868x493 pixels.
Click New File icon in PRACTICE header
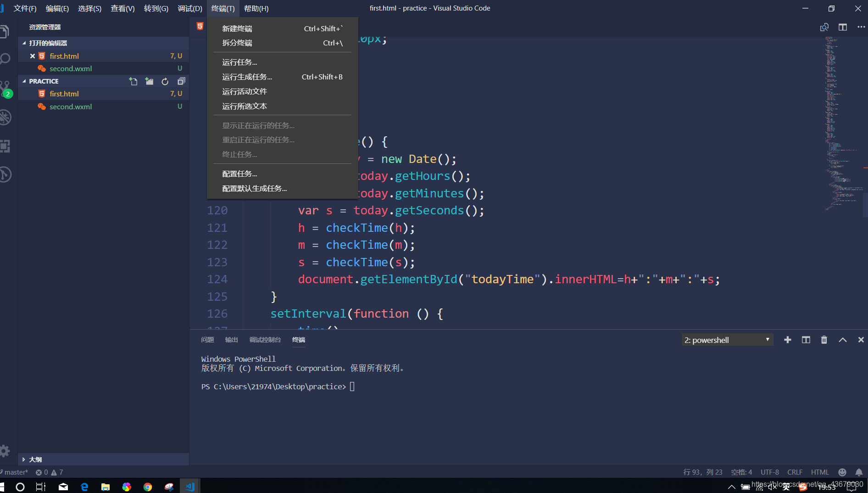[133, 81]
